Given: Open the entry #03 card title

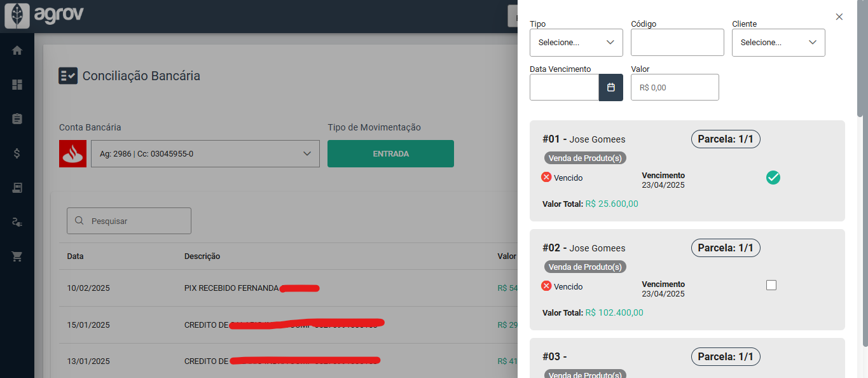Looking at the screenshot, I should [555, 357].
